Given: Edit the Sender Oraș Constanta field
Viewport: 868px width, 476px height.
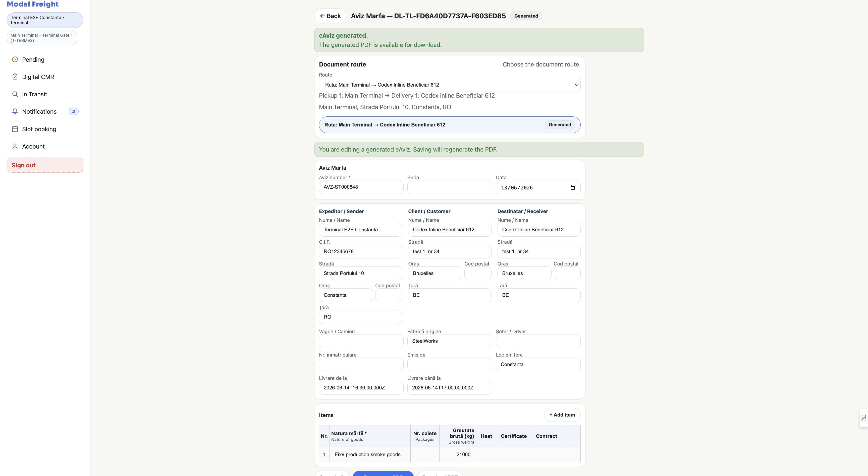Looking at the screenshot, I should click(x=346, y=295).
